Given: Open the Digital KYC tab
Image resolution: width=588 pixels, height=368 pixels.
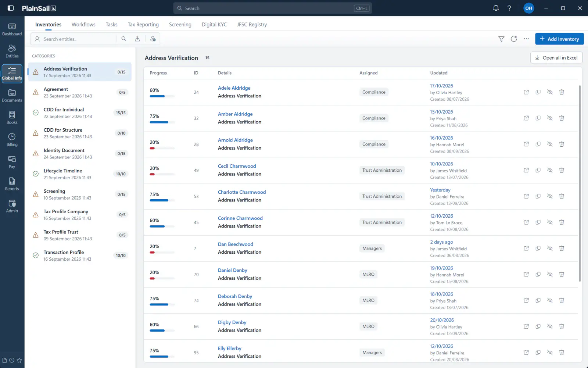Looking at the screenshot, I should coord(214,25).
